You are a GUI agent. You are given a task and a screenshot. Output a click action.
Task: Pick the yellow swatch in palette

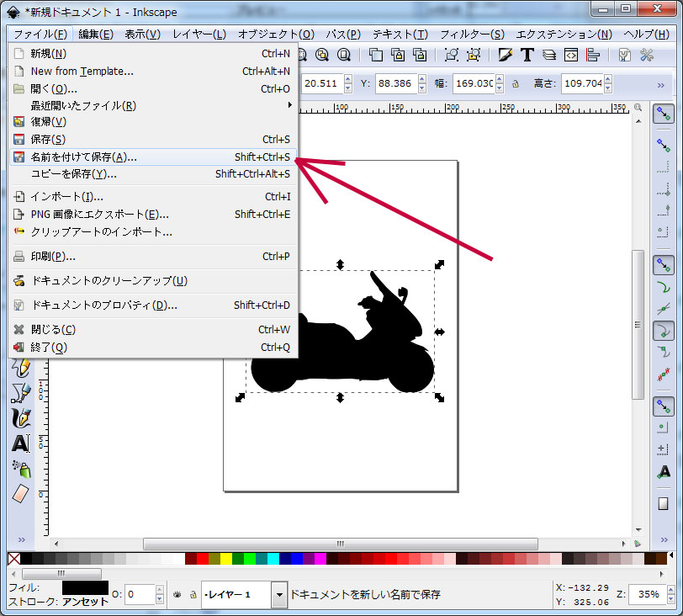pos(226,559)
